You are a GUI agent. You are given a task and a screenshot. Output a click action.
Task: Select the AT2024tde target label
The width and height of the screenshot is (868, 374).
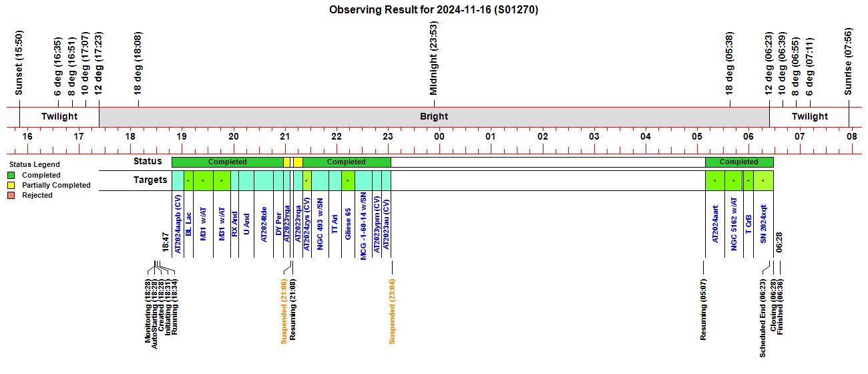[264, 224]
